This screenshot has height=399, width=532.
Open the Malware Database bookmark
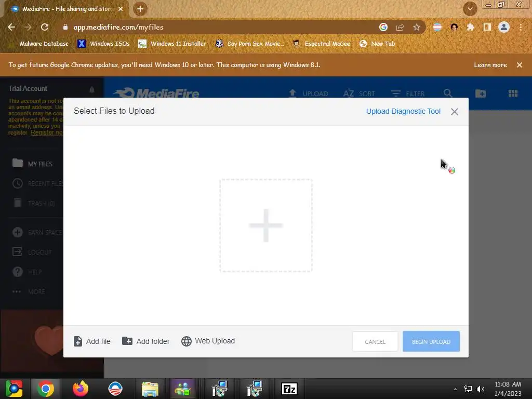click(x=39, y=44)
